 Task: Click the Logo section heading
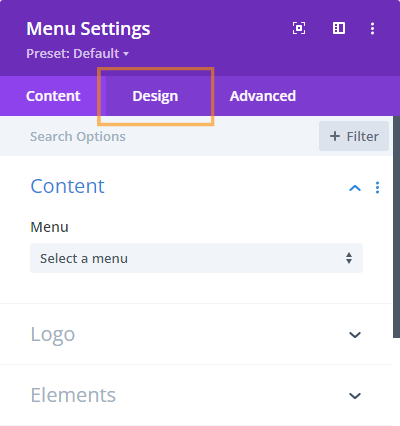[x=53, y=334]
